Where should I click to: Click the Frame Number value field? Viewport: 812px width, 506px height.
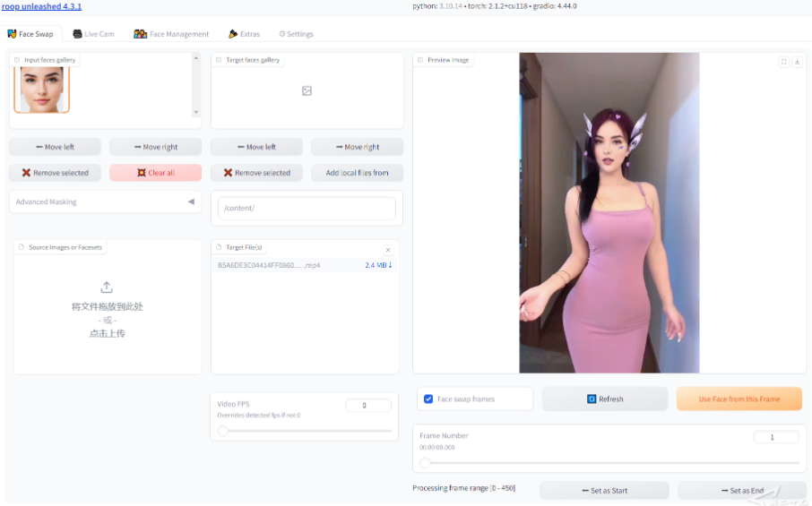point(776,437)
